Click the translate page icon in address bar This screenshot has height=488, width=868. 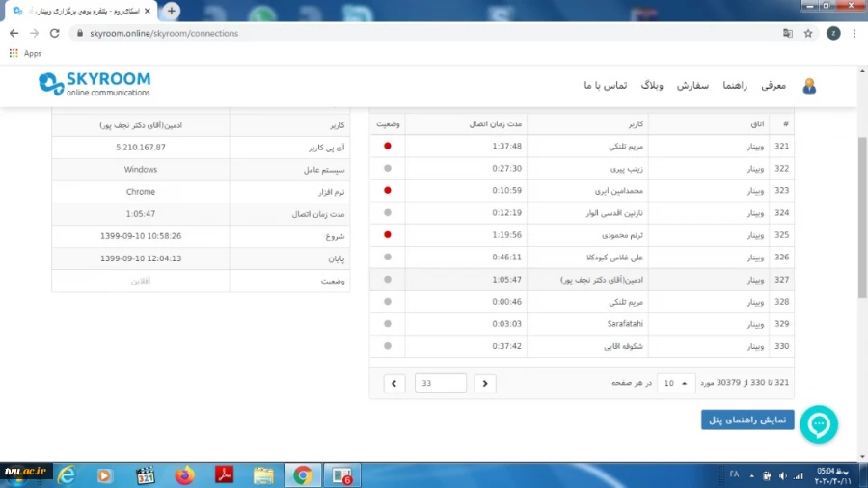pos(787,33)
